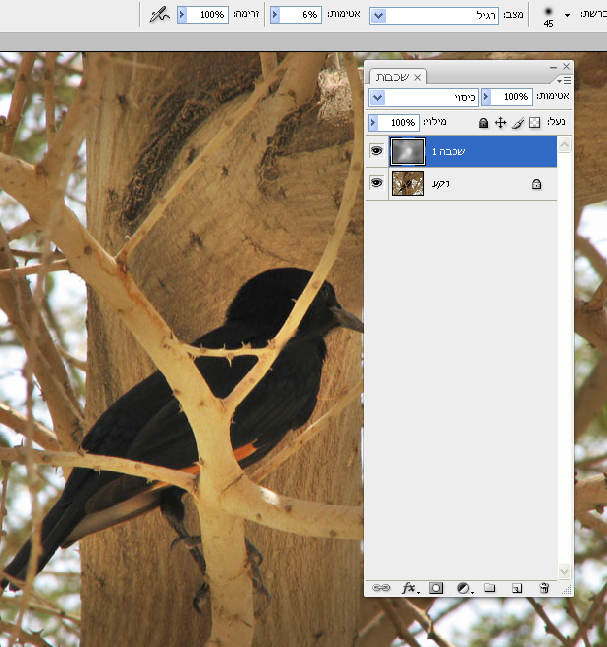Click the flow 100% value field
Image resolution: width=607 pixels, height=647 pixels.
208,15
